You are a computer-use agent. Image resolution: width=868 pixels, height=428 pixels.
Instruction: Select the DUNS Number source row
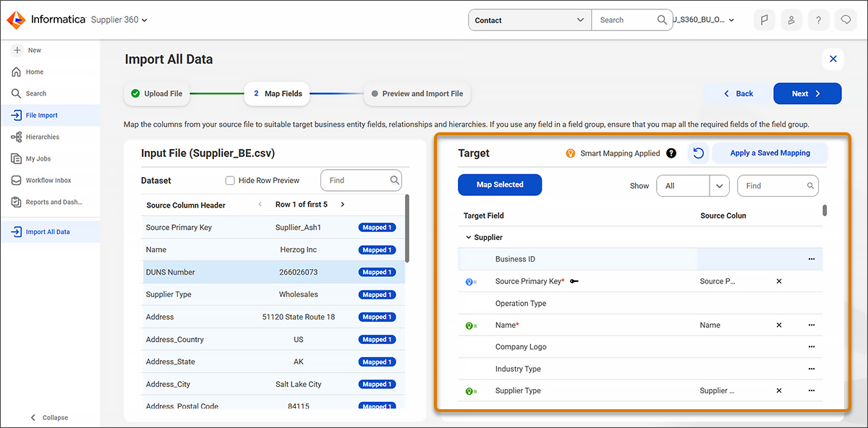coord(272,272)
